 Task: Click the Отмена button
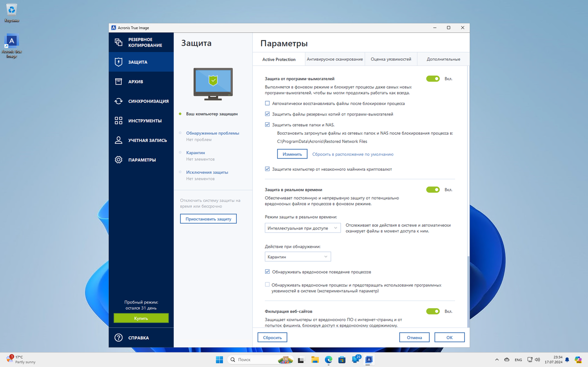(414, 337)
